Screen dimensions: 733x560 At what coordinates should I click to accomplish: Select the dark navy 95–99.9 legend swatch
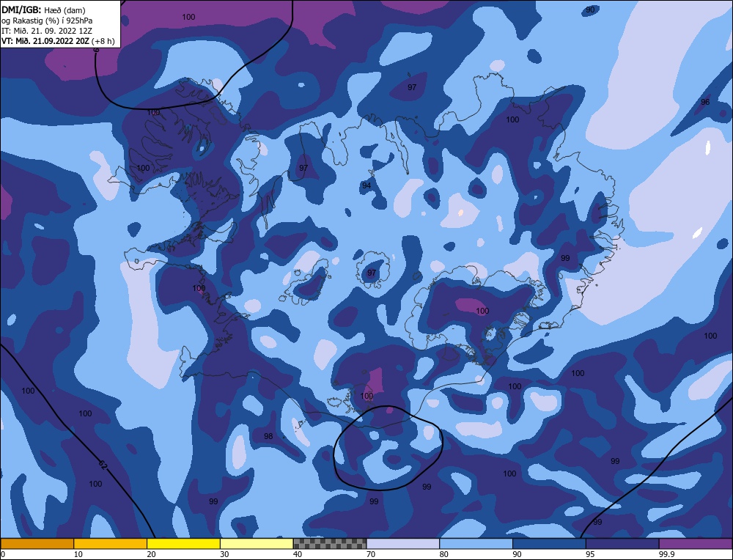tap(622, 543)
